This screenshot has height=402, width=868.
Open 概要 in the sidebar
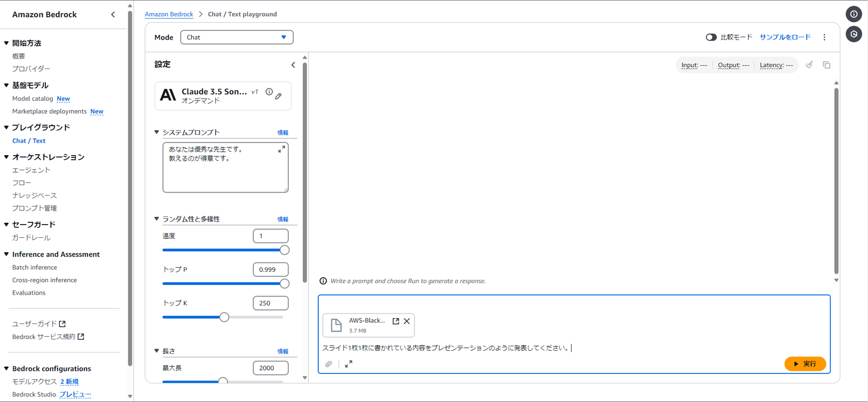coord(19,56)
